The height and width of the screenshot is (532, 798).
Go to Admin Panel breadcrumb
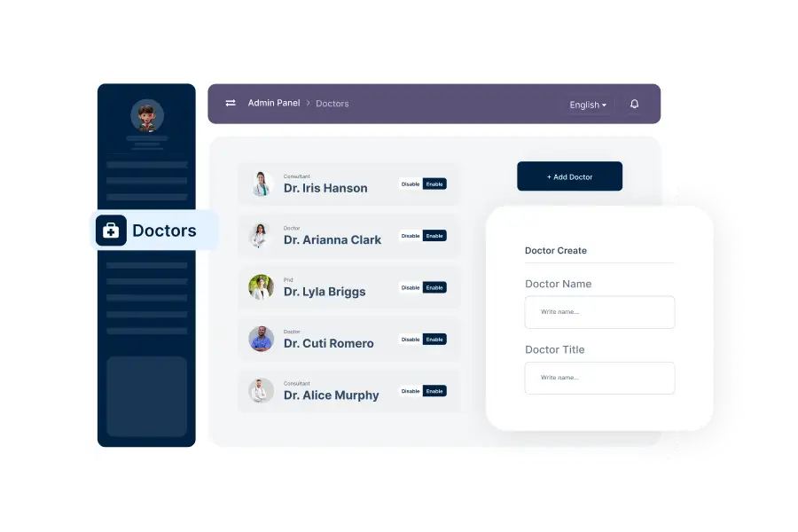point(274,103)
